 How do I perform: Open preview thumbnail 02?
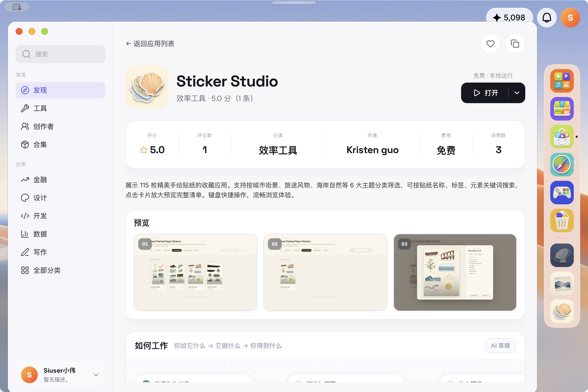[325, 272]
